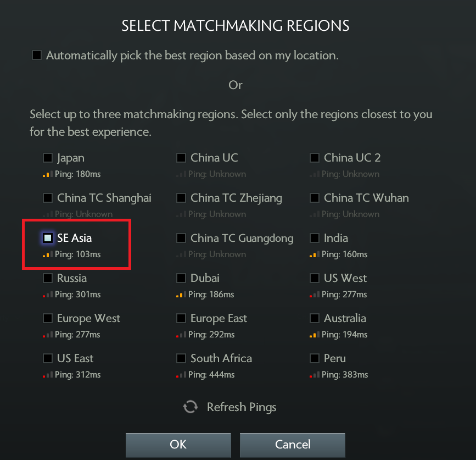Click the South Africa ping signal icon
This screenshot has width=476, height=460.
(x=181, y=375)
